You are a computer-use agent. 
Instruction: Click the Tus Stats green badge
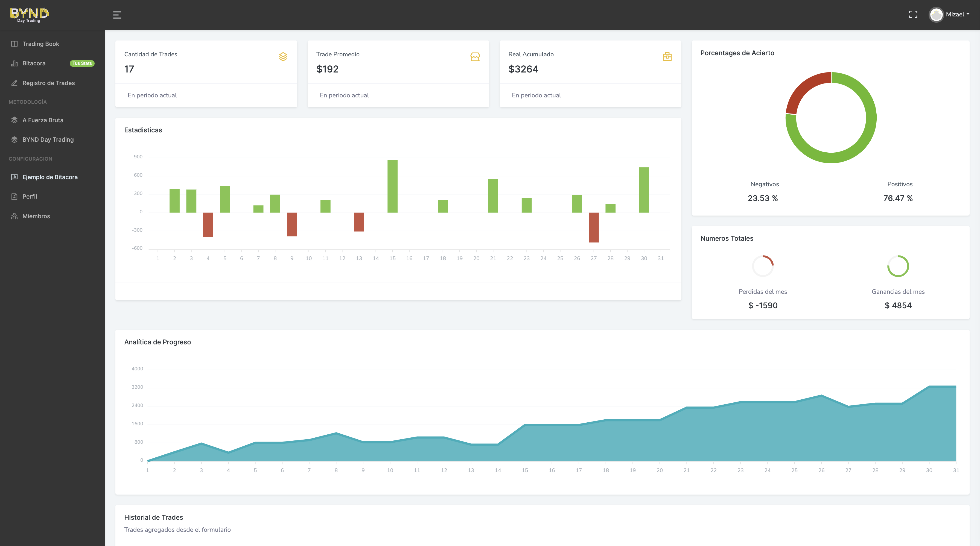(x=82, y=63)
